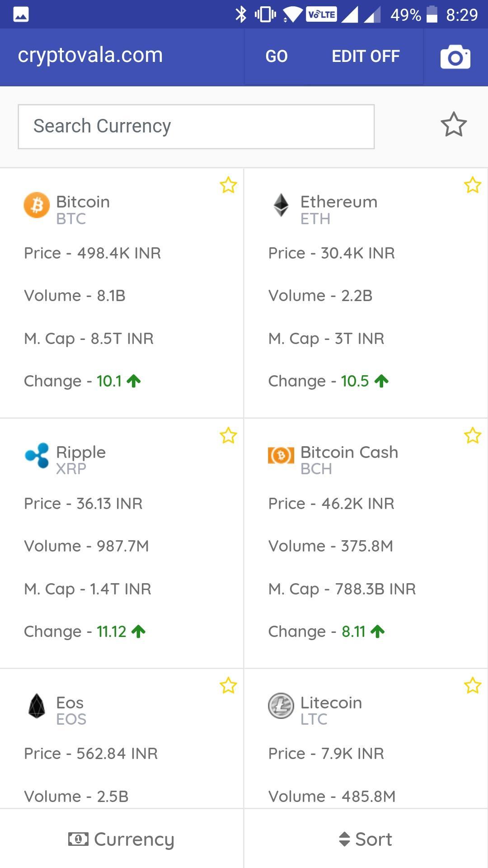Toggle the EDIT OFF button

[366, 57]
